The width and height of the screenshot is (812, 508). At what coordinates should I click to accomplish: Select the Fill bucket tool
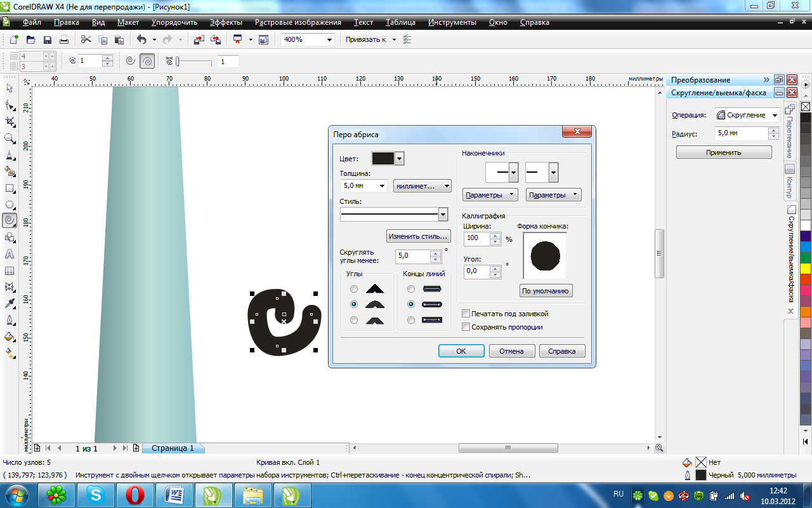pos(10,337)
